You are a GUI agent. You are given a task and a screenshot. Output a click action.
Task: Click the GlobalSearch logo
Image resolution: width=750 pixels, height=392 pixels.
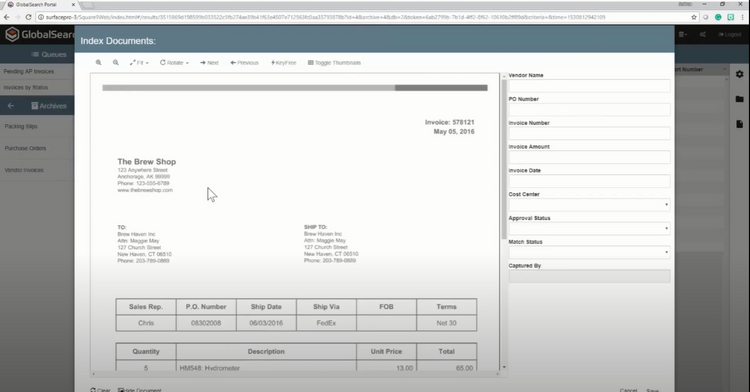click(39, 34)
